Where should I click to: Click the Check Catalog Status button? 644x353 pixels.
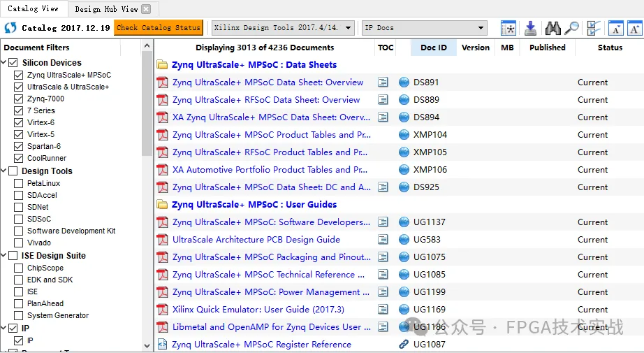[x=159, y=28]
